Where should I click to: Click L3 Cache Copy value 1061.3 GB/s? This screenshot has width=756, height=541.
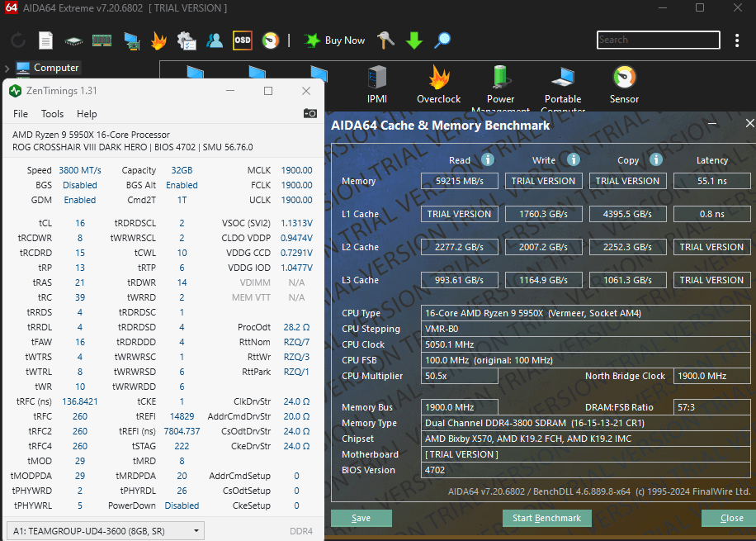627,280
